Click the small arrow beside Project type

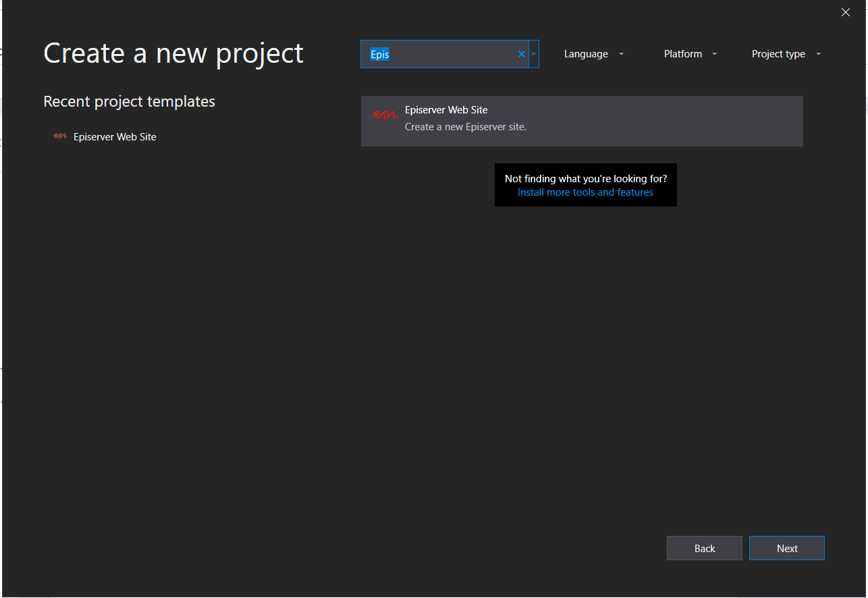(818, 54)
